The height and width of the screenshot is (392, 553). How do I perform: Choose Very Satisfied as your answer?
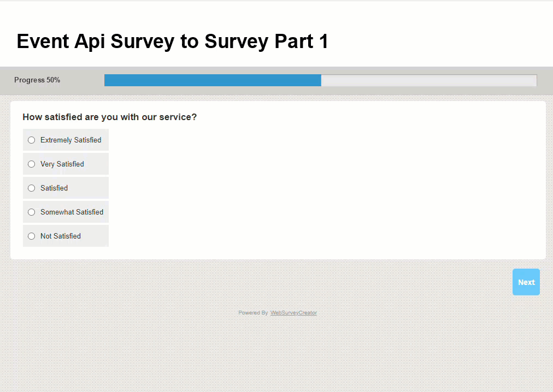pyautogui.click(x=31, y=164)
